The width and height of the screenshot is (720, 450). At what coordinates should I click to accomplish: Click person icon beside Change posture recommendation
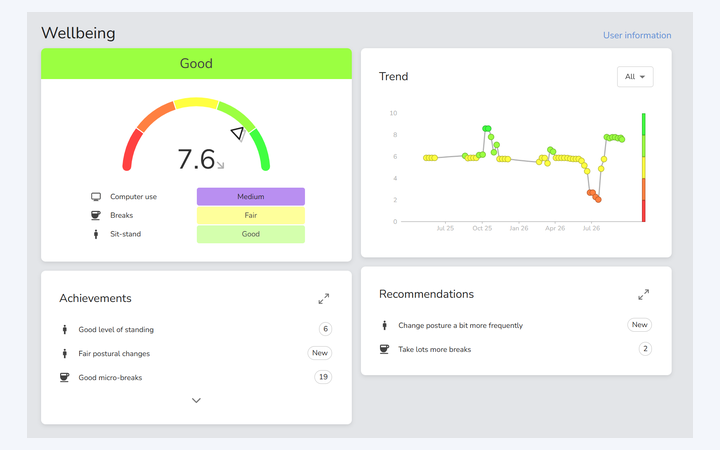coord(385,325)
